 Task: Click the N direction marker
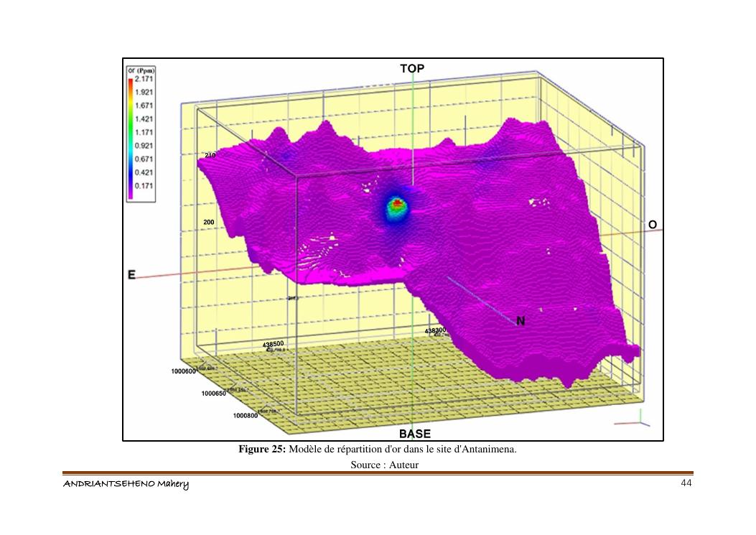[x=521, y=322]
